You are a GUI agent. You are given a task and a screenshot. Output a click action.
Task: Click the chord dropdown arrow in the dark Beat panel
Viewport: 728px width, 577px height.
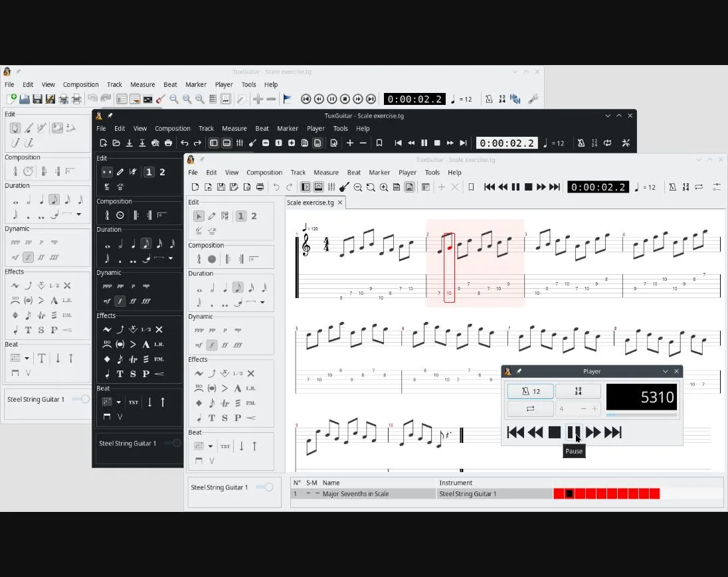click(118, 402)
